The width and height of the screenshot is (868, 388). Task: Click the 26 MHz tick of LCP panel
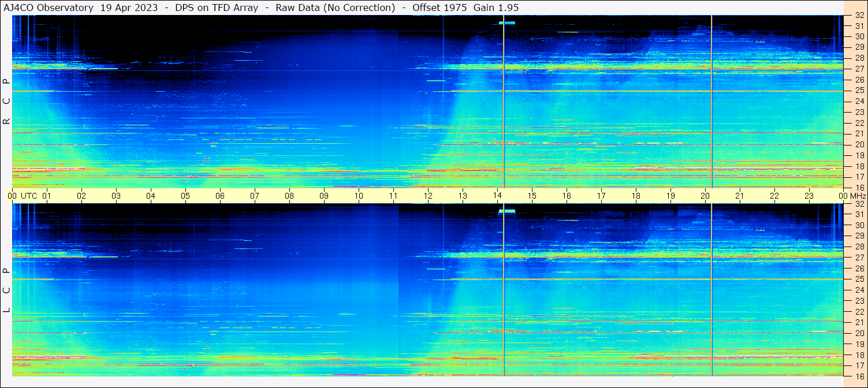(859, 268)
